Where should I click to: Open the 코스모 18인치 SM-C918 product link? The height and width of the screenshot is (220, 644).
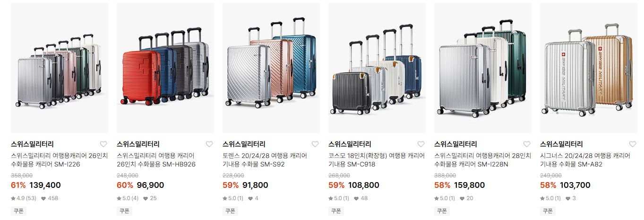point(376,160)
